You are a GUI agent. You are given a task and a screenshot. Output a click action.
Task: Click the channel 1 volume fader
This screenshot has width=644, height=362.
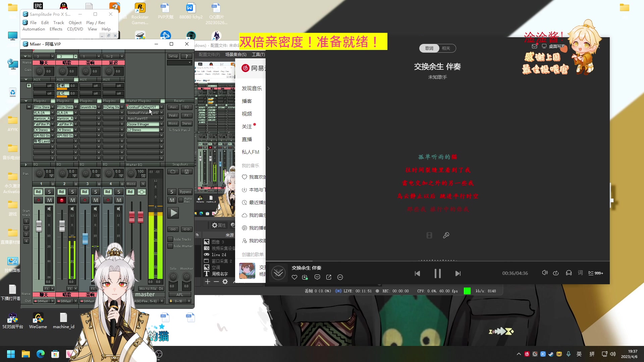tap(39, 226)
